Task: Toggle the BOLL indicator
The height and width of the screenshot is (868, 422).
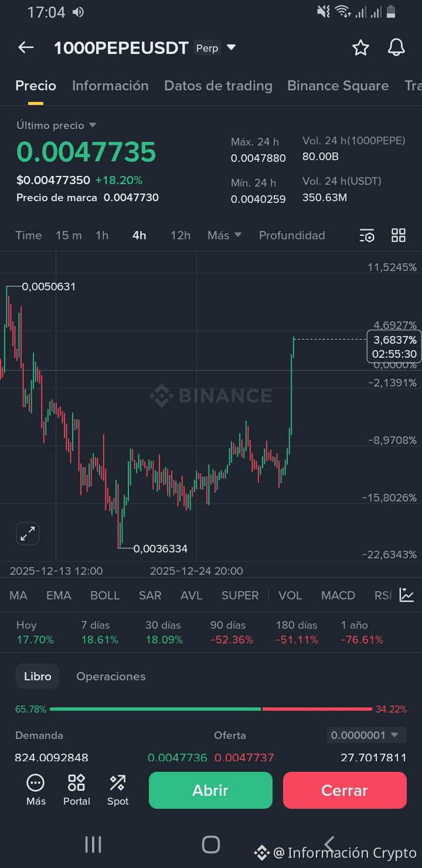Action: (105, 595)
